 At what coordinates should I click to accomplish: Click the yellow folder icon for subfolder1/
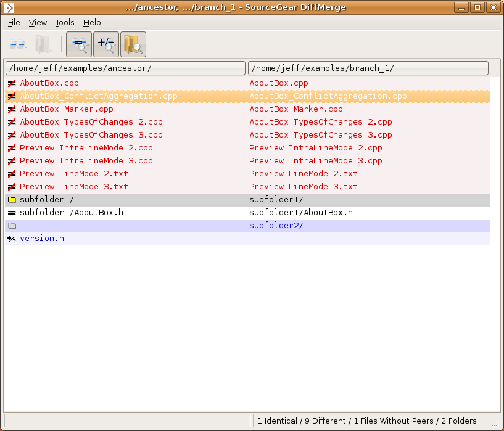click(x=12, y=200)
